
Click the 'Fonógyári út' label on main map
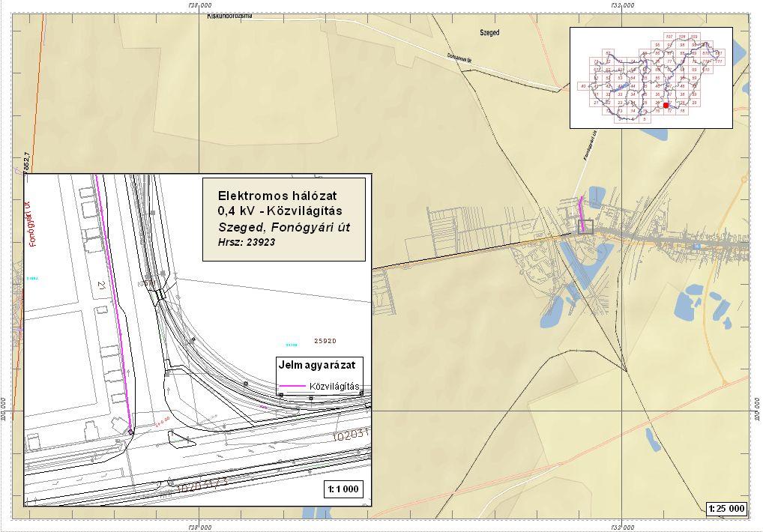click(589, 145)
